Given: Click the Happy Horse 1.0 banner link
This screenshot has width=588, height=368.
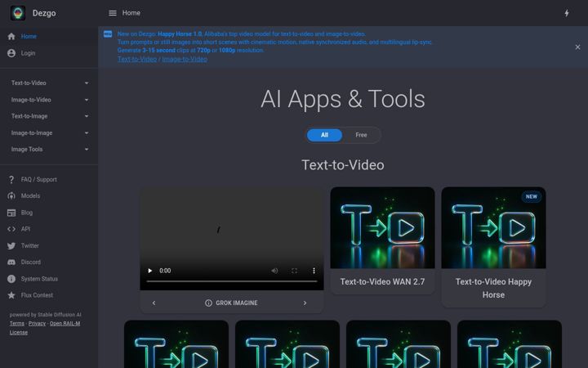Looking at the screenshot, I should click(180, 34).
